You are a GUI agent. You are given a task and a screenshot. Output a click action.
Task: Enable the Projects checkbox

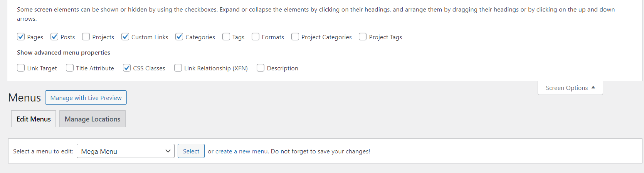86,37
